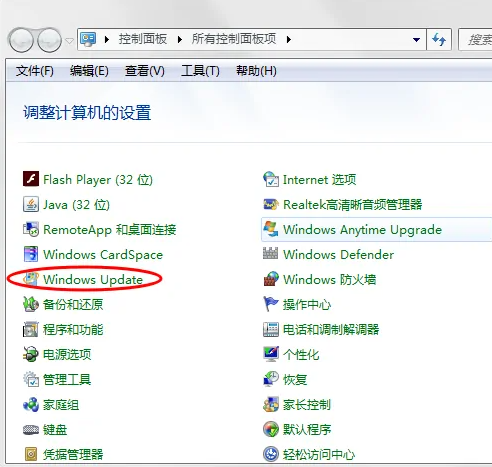Viewport: 492px width, 467px height.
Task: Click the 操作中心 flag icon
Action: (271, 304)
